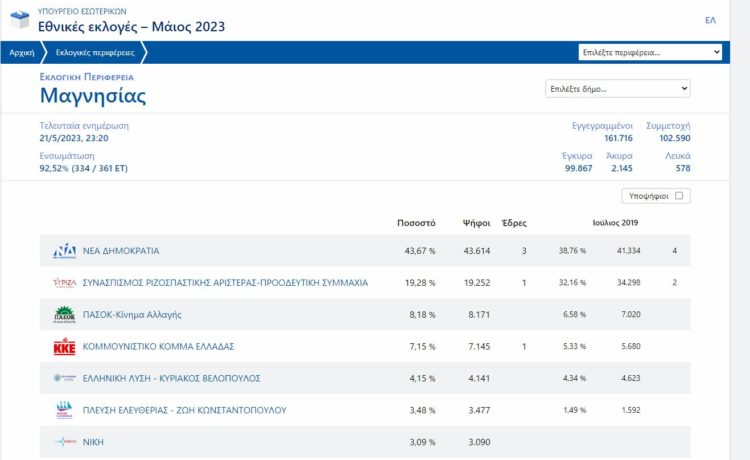This screenshot has width=750, height=460.
Task: Open ΝΕΑ ΔΗΜΟΚΡΑΤΙΑ party name link
Action: 120,251
